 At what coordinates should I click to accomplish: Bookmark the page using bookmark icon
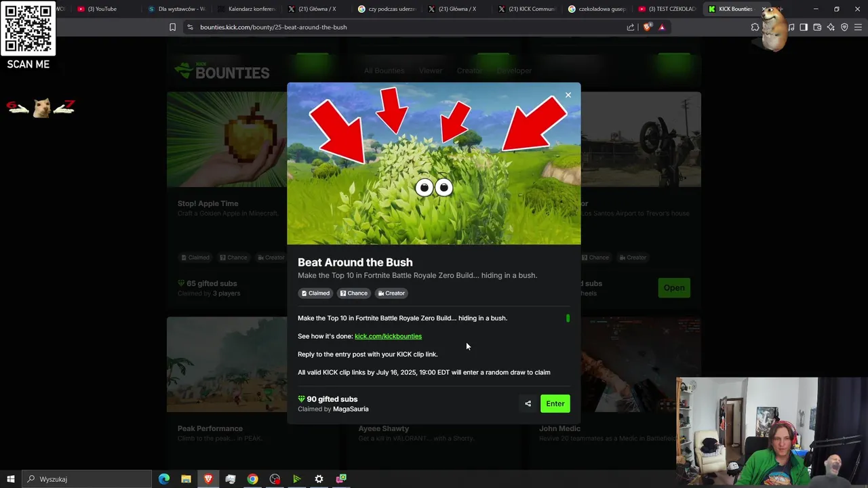point(172,27)
